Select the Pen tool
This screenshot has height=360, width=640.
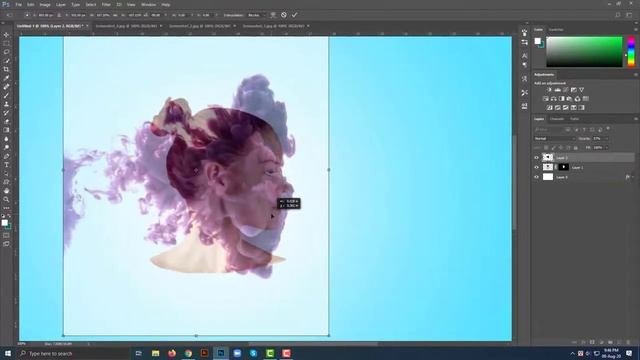click(x=6, y=156)
